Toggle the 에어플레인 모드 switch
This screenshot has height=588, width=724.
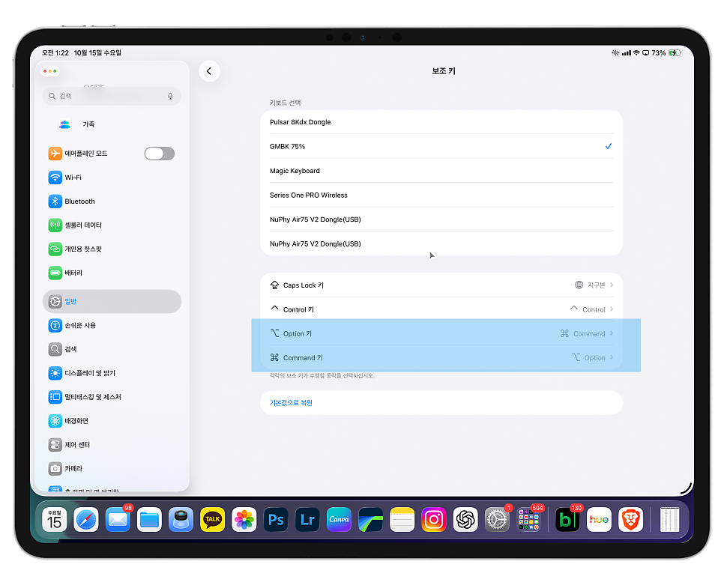[160, 154]
